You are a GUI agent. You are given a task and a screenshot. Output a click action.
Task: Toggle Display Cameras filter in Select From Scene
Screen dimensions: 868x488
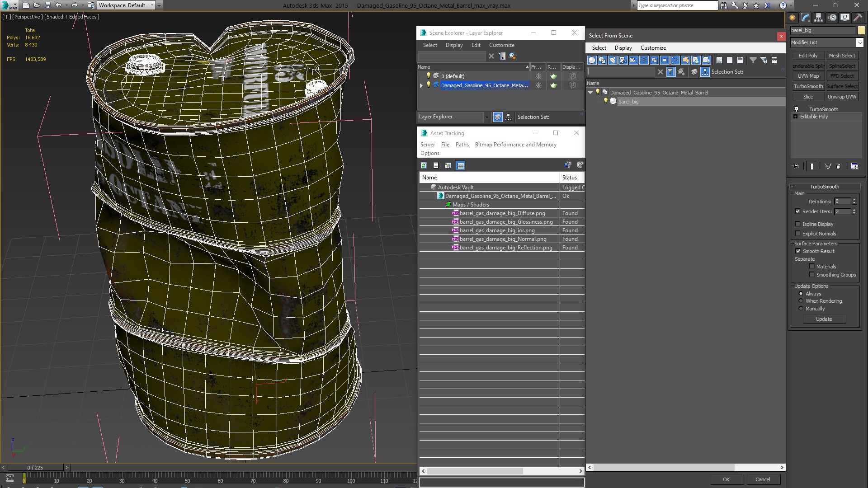point(623,60)
